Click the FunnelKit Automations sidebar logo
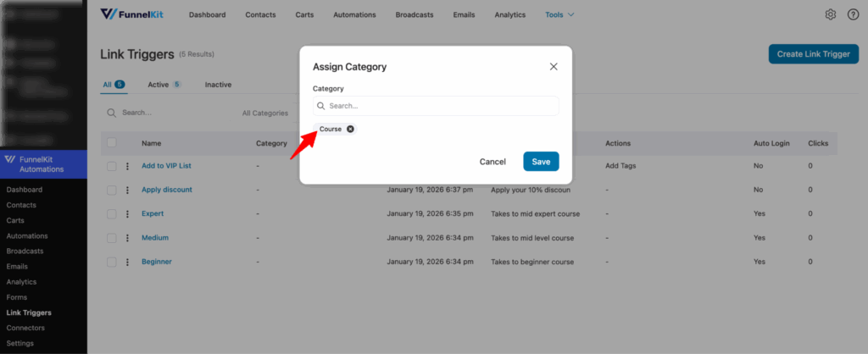Image resolution: width=868 pixels, height=354 pixels. click(x=9, y=159)
